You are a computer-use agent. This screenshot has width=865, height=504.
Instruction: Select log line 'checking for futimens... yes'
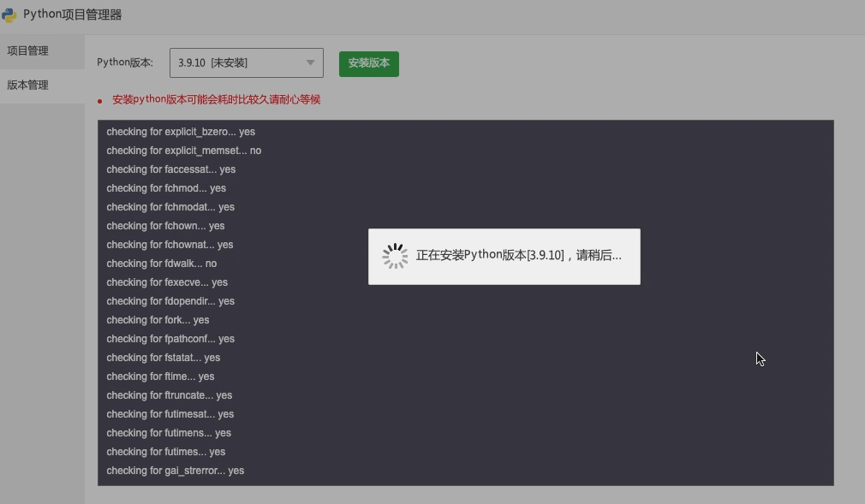[169, 433]
